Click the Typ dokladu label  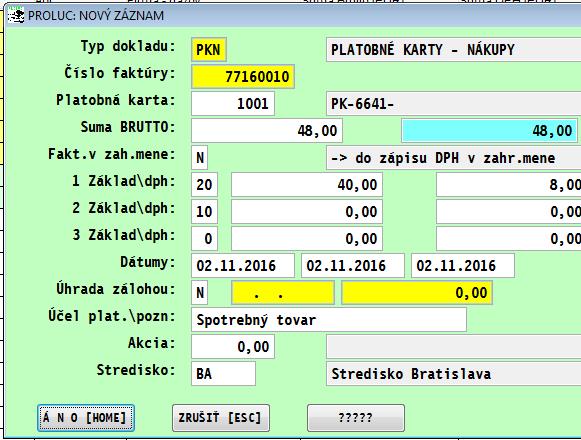pyautogui.click(x=128, y=47)
